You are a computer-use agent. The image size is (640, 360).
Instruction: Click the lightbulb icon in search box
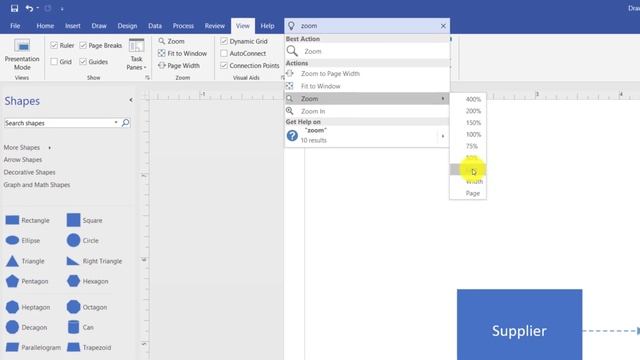click(291, 26)
